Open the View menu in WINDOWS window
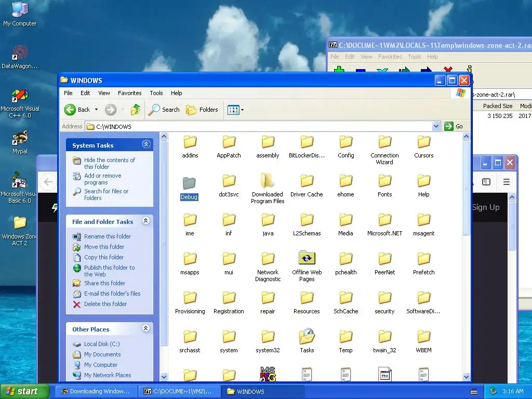532x399 pixels. pos(104,93)
